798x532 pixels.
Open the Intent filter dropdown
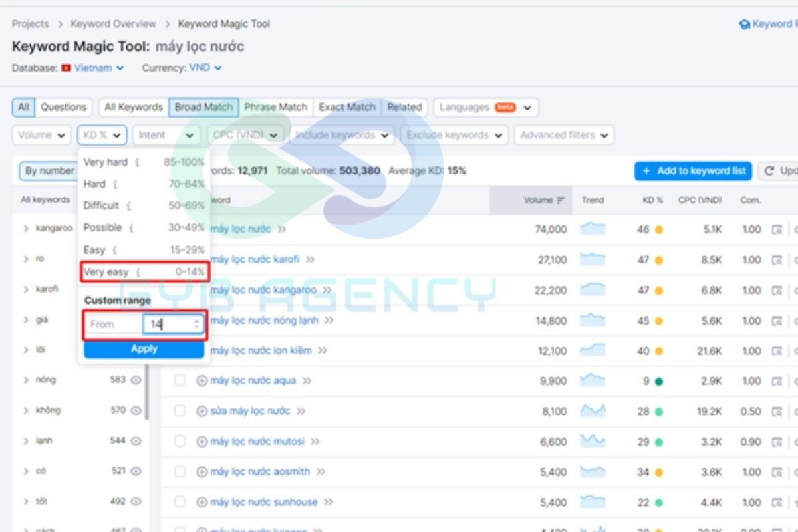point(166,135)
